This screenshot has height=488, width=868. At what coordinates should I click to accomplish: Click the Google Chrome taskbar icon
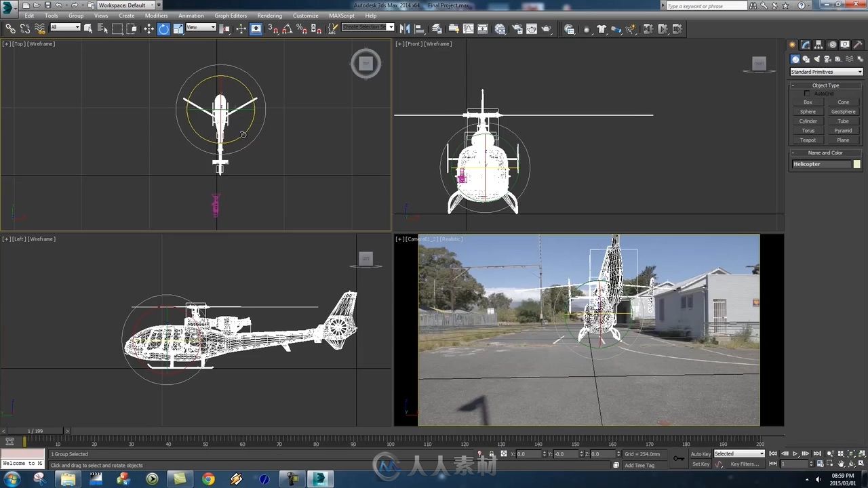[x=208, y=479]
